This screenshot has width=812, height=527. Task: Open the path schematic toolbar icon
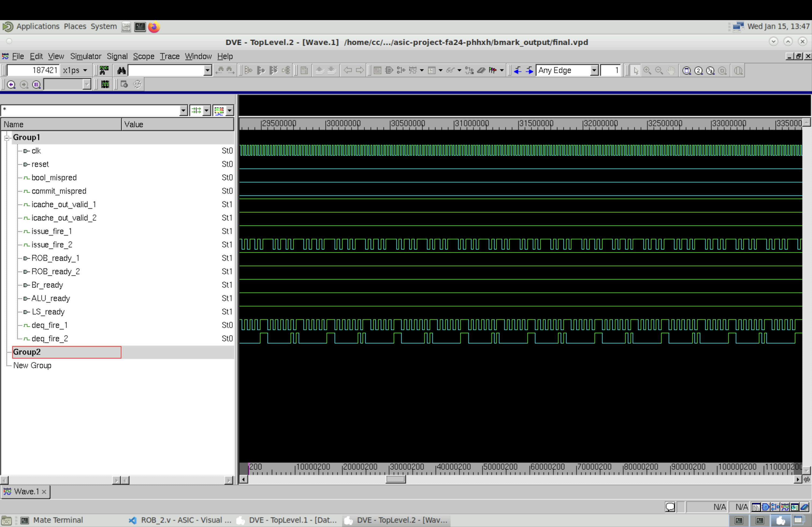coord(401,71)
